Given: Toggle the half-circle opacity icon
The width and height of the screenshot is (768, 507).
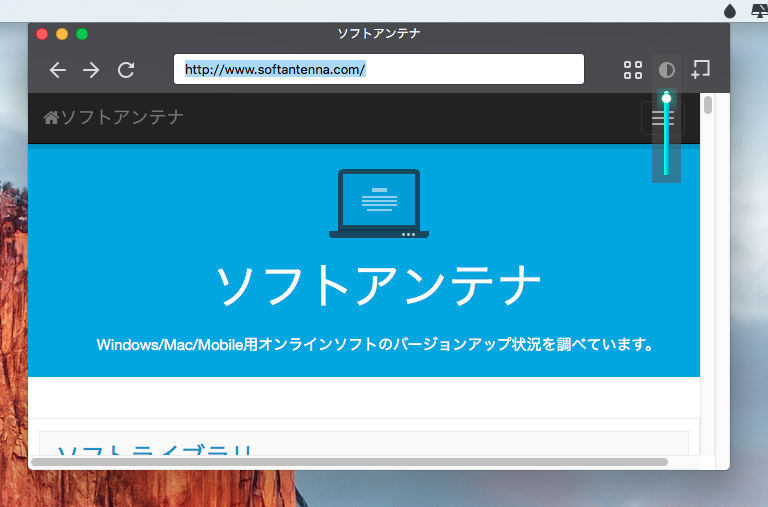Looking at the screenshot, I should coord(667,70).
